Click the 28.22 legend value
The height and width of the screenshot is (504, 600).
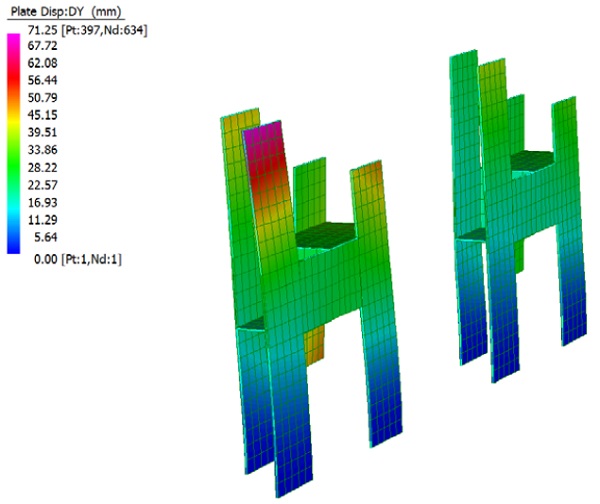click(x=42, y=168)
